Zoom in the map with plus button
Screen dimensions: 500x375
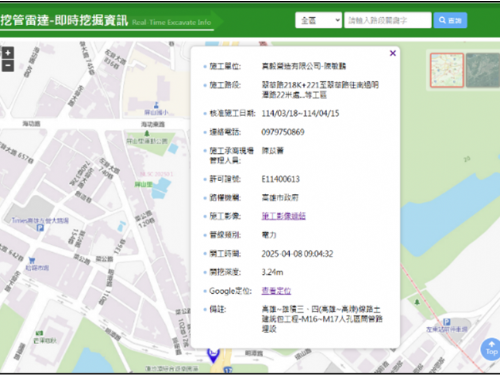coord(8,53)
